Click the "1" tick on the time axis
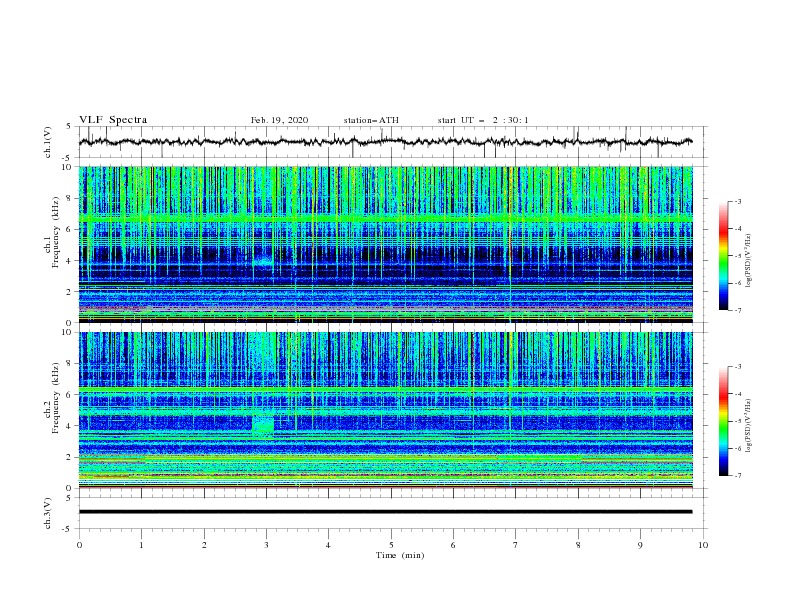 [141, 545]
